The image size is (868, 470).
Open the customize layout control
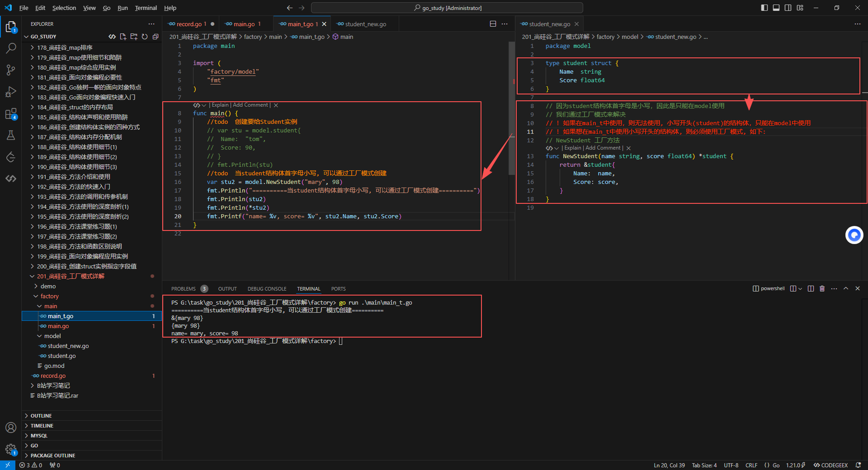(x=800, y=8)
